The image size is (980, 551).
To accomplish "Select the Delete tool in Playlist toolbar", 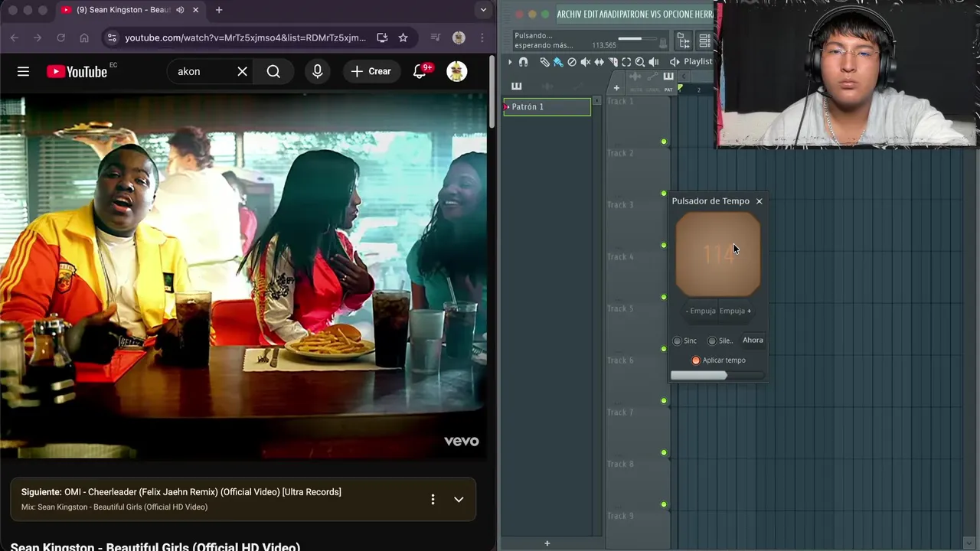I will click(x=572, y=62).
